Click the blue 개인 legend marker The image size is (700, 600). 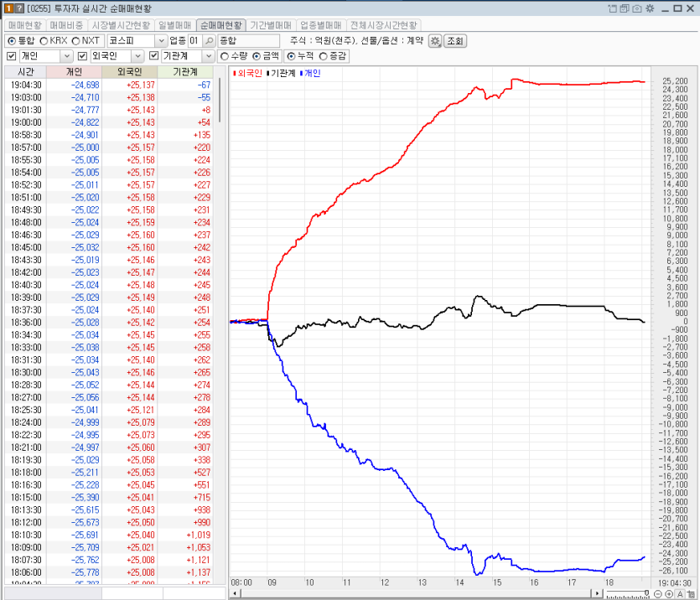click(301, 73)
